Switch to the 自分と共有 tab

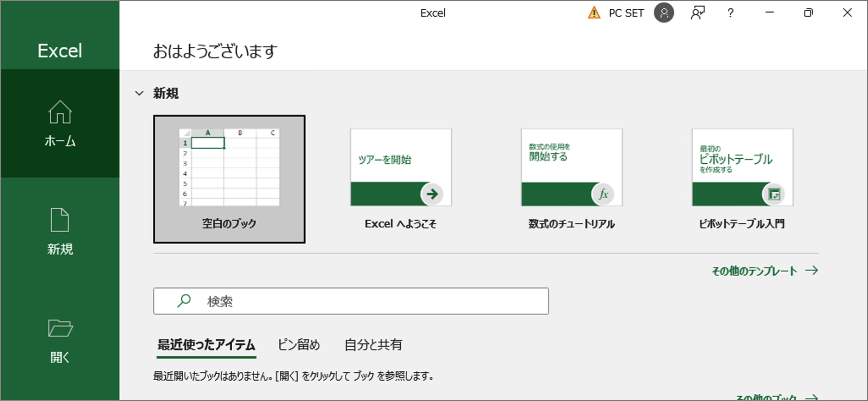pos(374,345)
